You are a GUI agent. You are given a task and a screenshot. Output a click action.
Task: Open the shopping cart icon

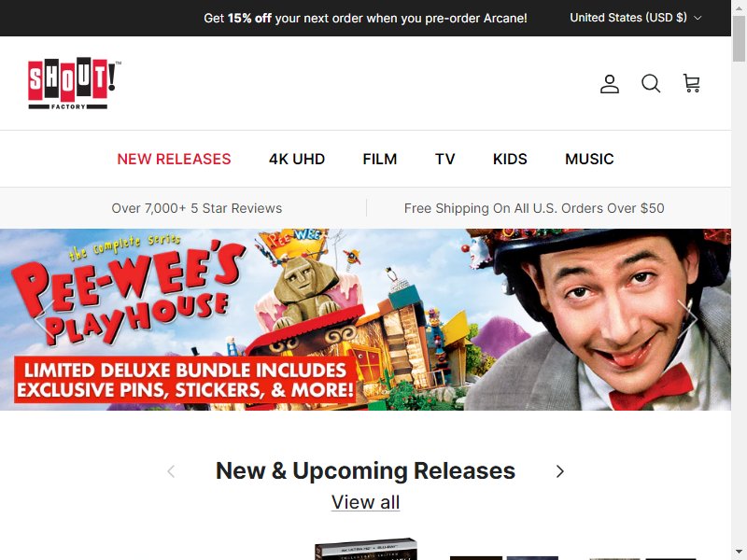pos(691,83)
